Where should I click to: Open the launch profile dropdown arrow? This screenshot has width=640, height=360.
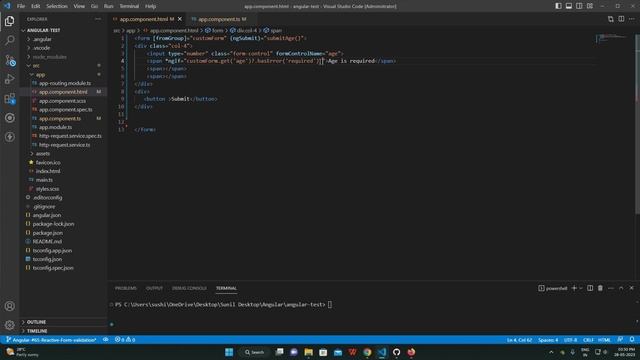point(581,288)
